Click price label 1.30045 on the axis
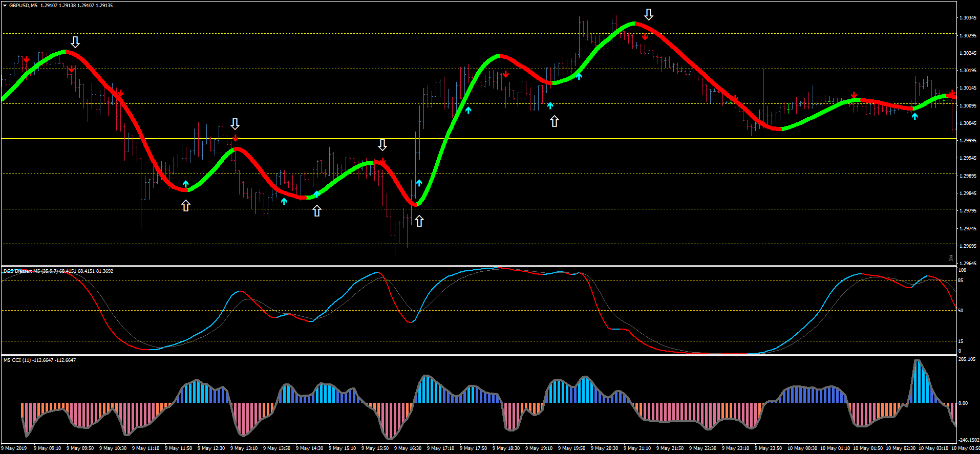The height and width of the screenshot is (454, 980). [x=967, y=123]
